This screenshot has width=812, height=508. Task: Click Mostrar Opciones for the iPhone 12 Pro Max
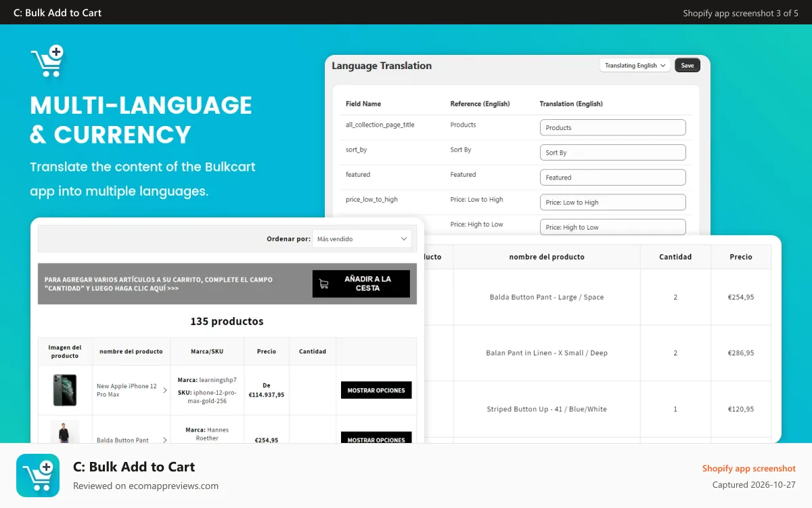376,390
